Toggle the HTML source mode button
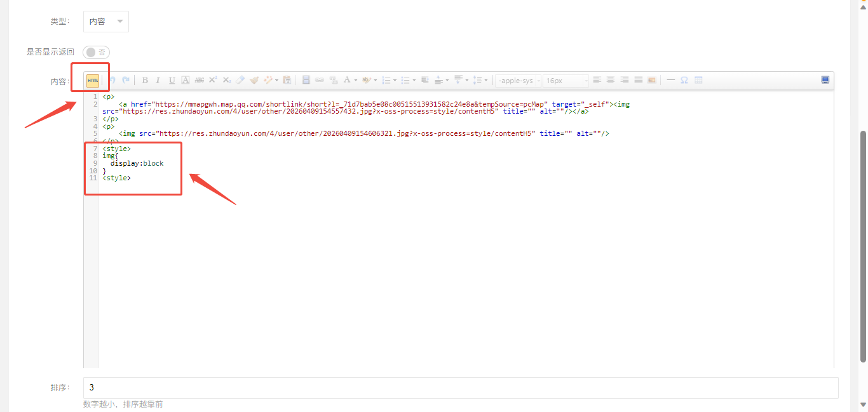The height and width of the screenshot is (412, 868). pyautogui.click(x=93, y=80)
